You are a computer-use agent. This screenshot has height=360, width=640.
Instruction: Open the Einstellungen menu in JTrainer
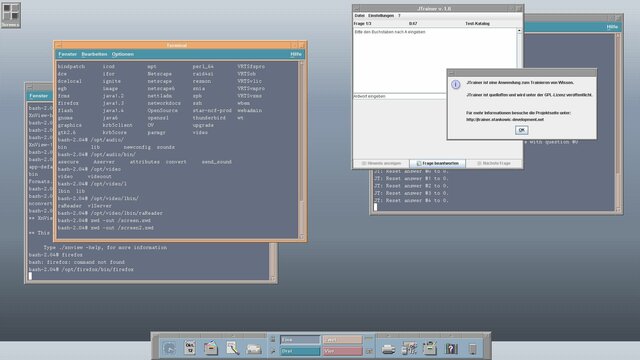pyautogui.click(x=381, y=16)
